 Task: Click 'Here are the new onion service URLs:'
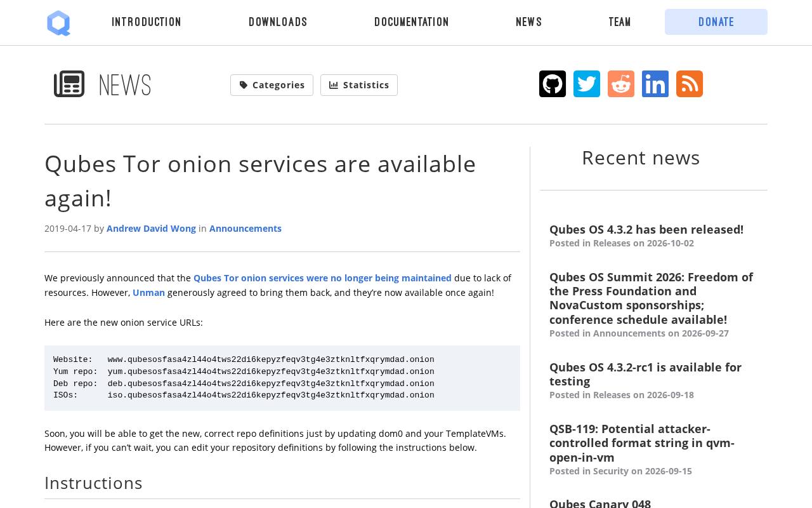[124, 323]
